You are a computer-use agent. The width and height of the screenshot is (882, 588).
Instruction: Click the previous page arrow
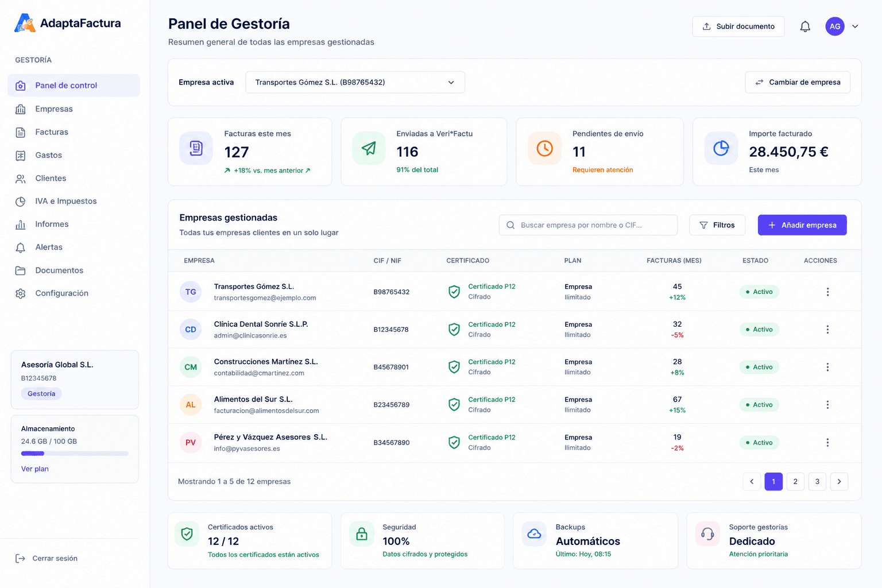pos(752,482)
